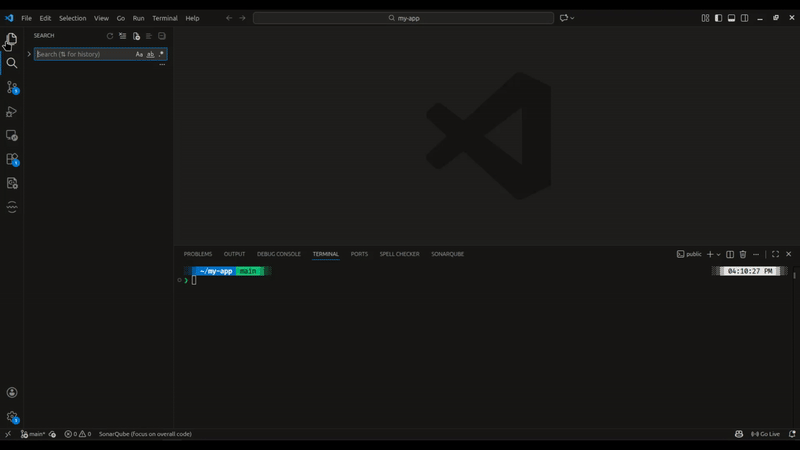800x450 pixels.
Task: Go forward in navigation history
Action: [x=242, y=18]
